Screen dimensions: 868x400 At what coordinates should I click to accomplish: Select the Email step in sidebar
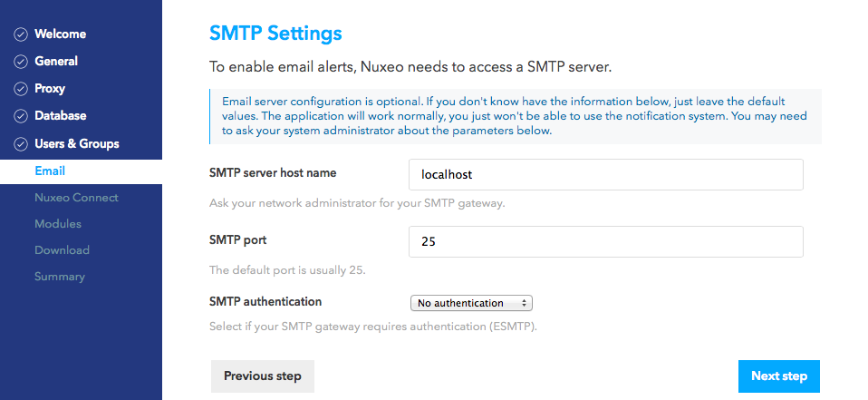coord(50,171)
